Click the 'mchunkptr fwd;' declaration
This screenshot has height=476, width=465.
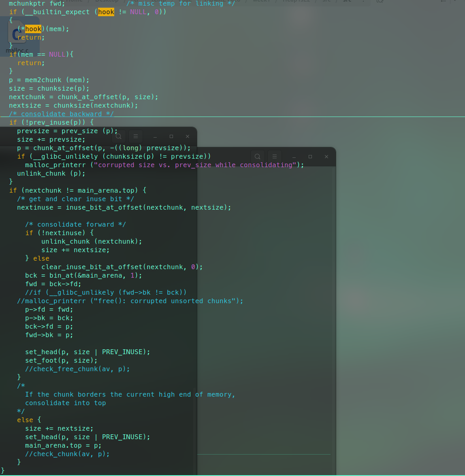(x=37, y=4)
